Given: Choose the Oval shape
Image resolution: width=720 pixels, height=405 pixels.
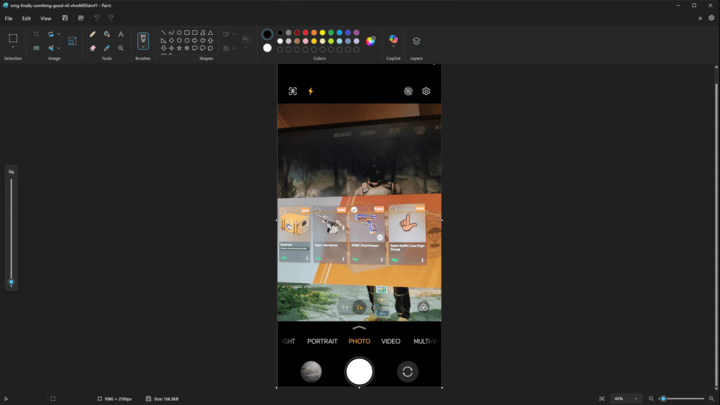Looking at the screenshot, I should click(x=179, y=33).
